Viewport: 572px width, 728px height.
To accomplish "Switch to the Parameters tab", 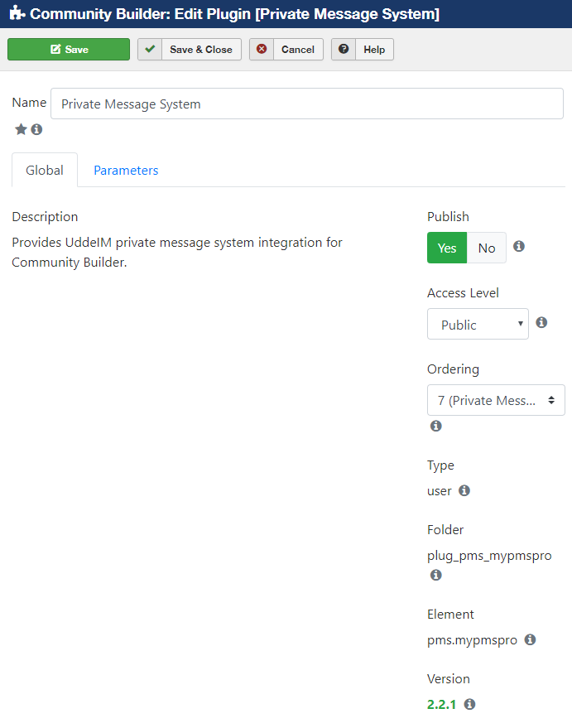I will click(126, 171).
